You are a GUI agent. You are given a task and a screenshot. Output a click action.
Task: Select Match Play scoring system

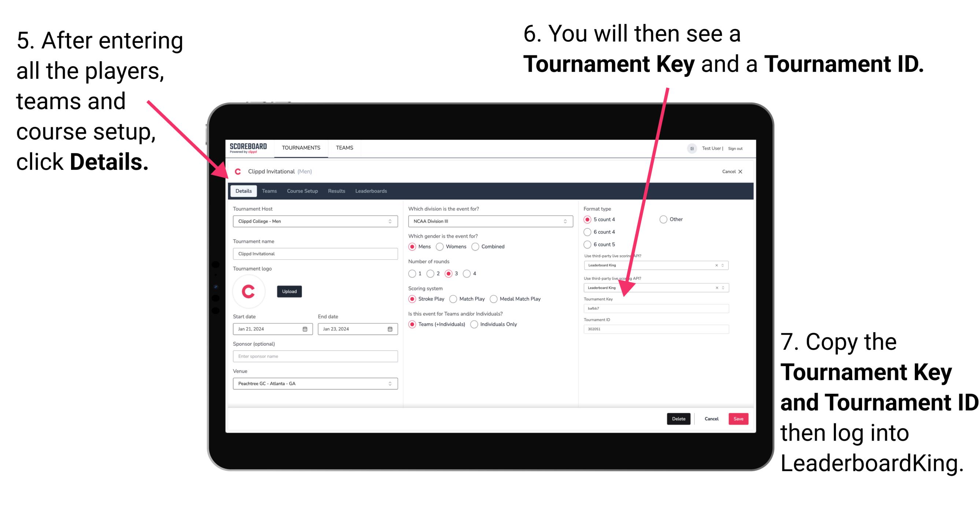pyautogui.click(x=455, y=298)
